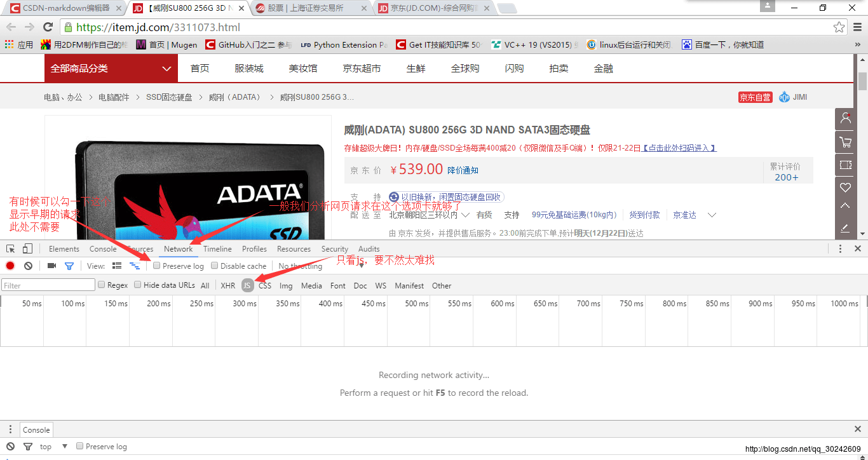Open the GitHub入门之二 bookmark
The image size is (868, 460).
point(248,44)
